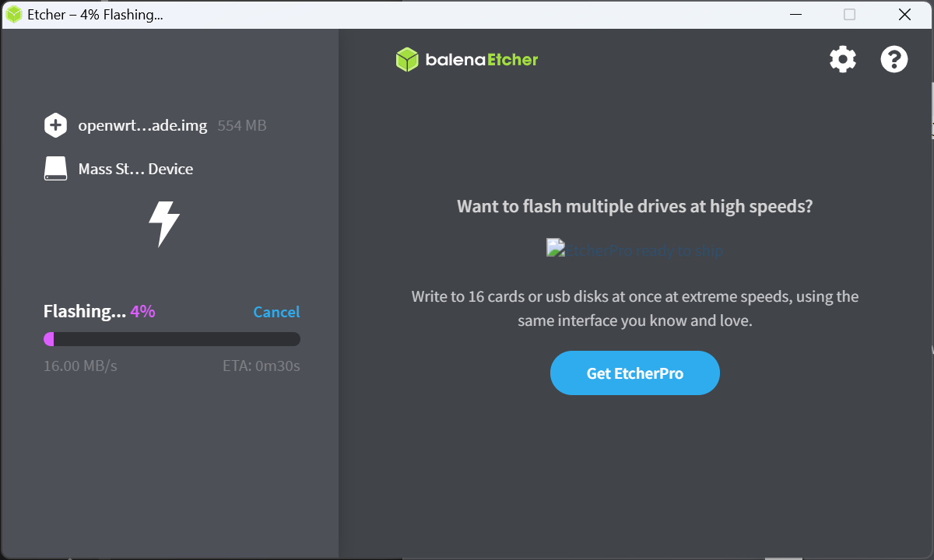The width and height of the screenshot is (934, 560).
Task: Select the openwrt image file name
Action: point(142,125)
